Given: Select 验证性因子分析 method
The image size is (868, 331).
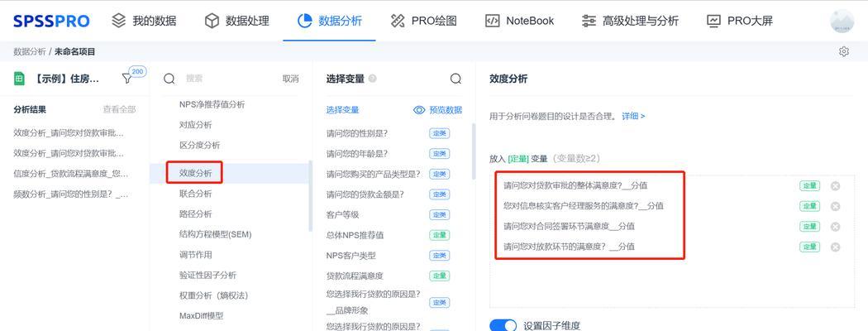Looking at the screenshot, I should click(207, 275).
